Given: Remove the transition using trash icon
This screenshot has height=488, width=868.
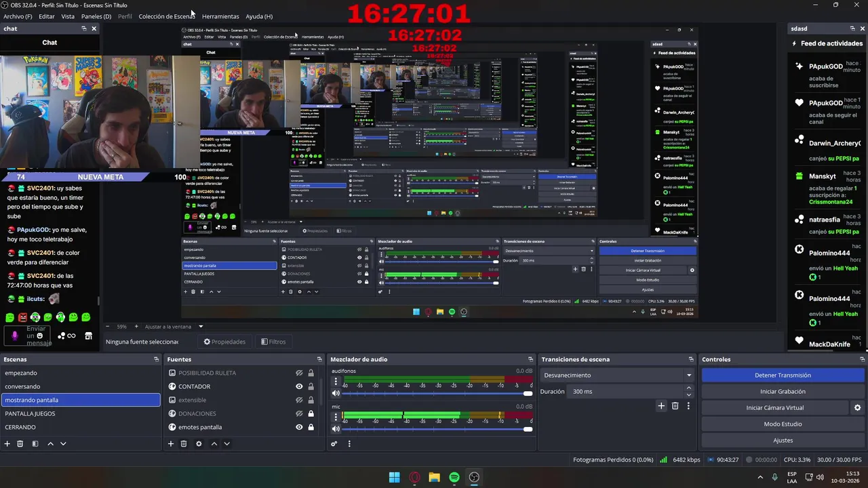Looking at the screenshot, I should tap(675, 405).
